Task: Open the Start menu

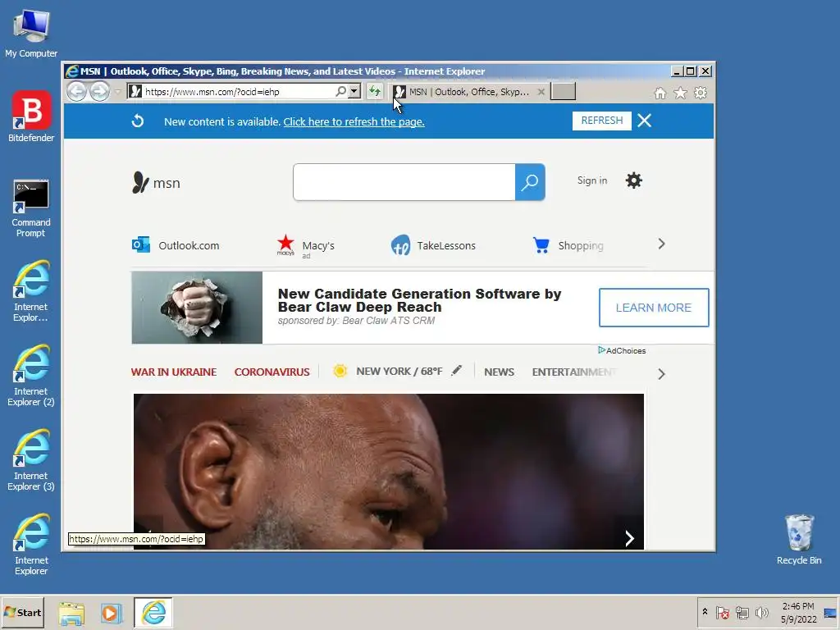Action: tap(23, 612)
